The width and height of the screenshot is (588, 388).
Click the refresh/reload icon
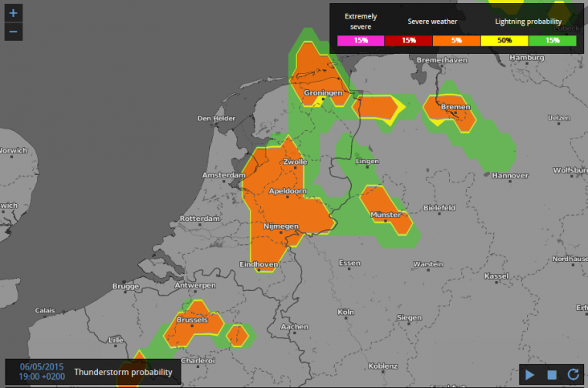point(573,374)
